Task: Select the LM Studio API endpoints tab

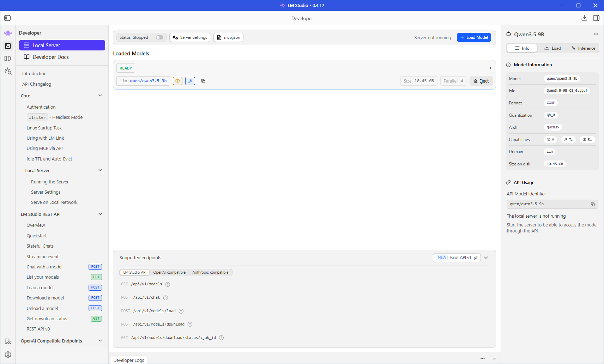Action: [135, 273]
